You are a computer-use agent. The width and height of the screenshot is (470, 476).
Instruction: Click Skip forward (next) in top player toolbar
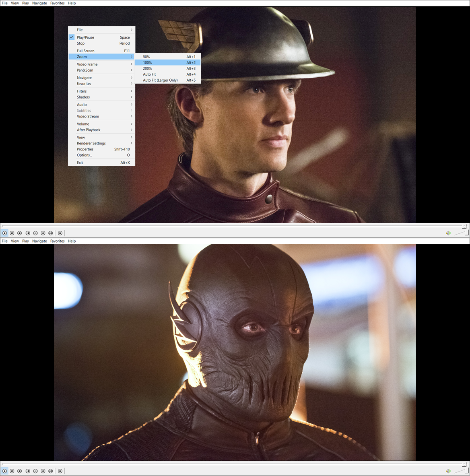pyautogui.click(x=50, y=233)
